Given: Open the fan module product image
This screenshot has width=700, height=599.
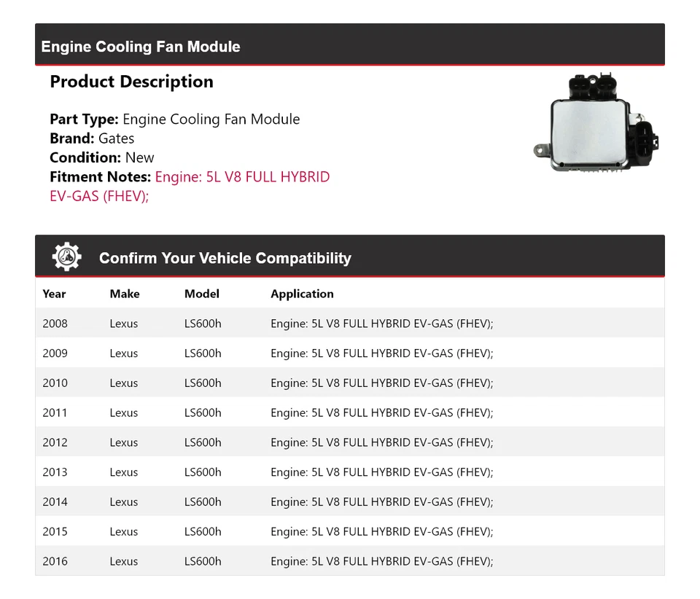Looking at the screenshot, I should point(596,123).
